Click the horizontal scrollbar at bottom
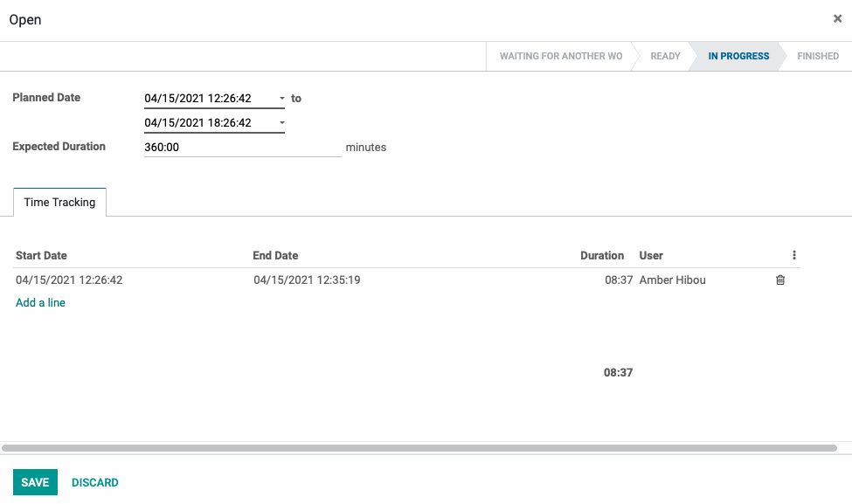Viewport: 852px width, 504px height. point(419,448)
